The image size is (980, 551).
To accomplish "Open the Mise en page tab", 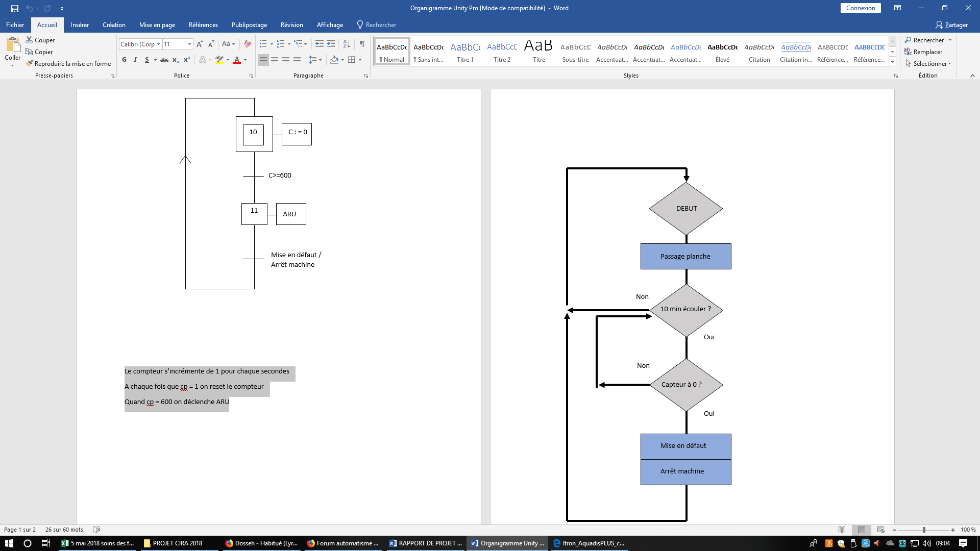I will tap(157, 25).
